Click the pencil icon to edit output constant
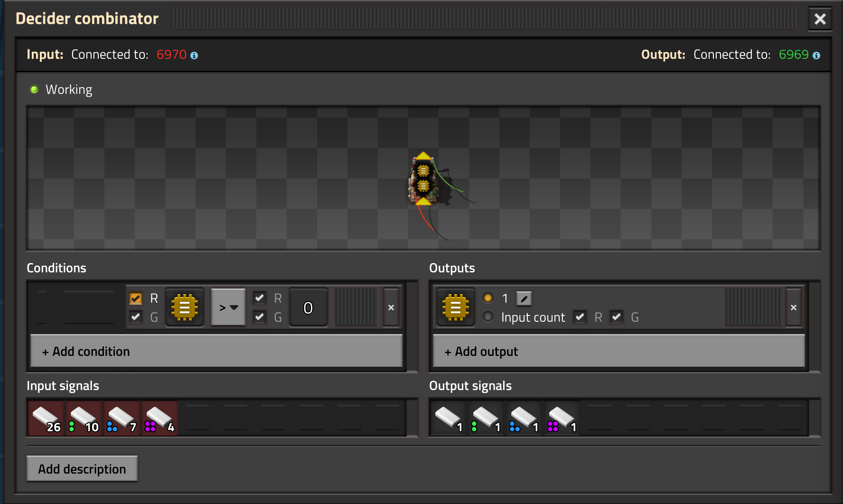 (524, 299)
